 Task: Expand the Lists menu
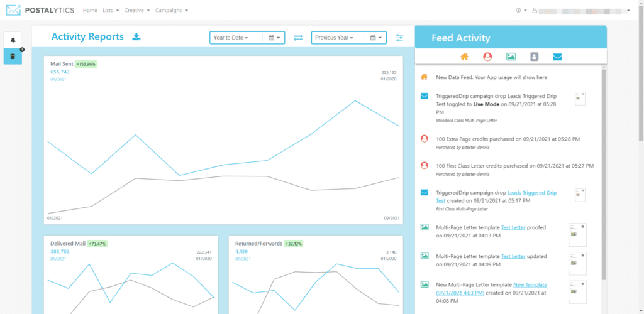[111, 10]
